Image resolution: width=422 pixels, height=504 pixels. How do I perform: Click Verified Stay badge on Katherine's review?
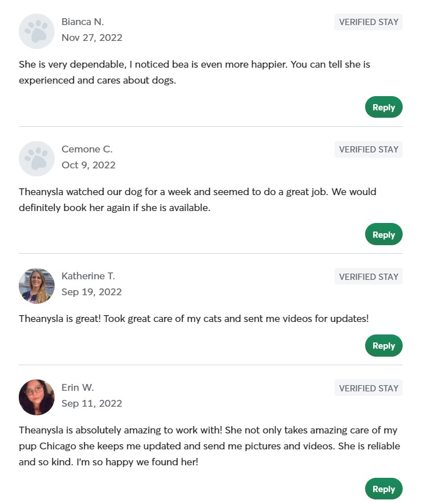(x=369, y=276)
